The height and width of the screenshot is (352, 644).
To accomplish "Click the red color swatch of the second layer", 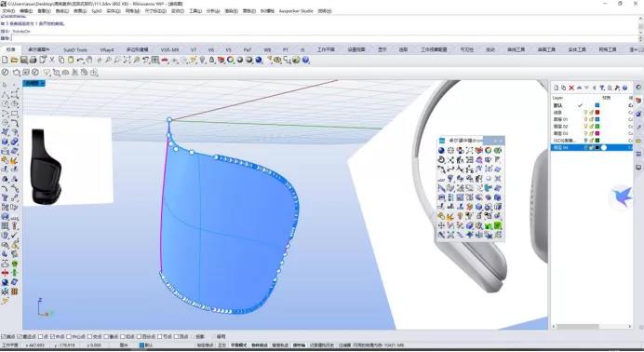I will (597, 112).
